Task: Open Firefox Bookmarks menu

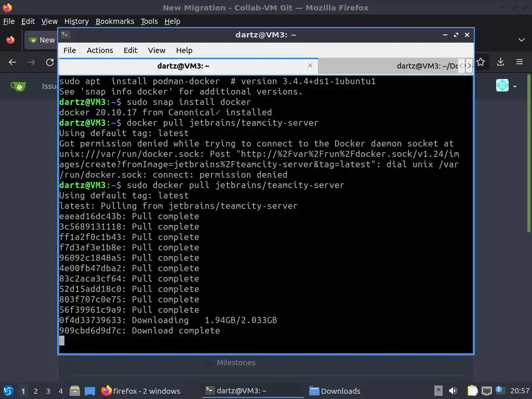Action: click(x=115, y=21)
